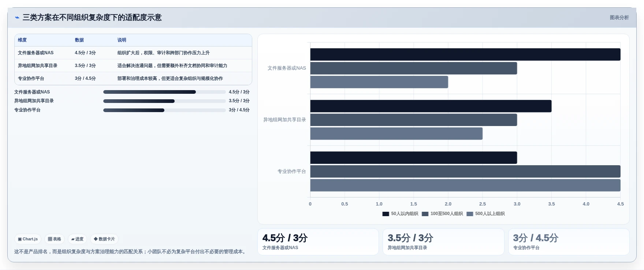Screen dimensions: 644x270
Task: Click the 文件服务器或NAS progress bar
Action: (164, 92)
